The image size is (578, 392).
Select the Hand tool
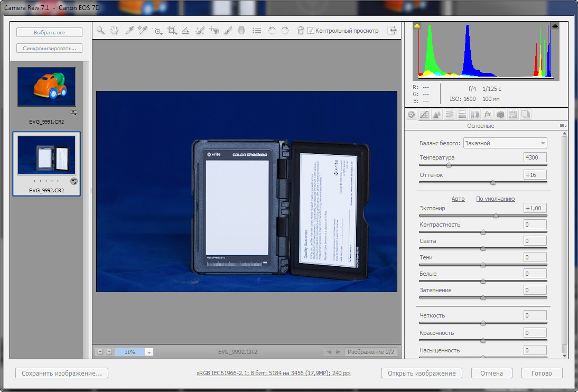pyautogui.click(x=114, y=31)
